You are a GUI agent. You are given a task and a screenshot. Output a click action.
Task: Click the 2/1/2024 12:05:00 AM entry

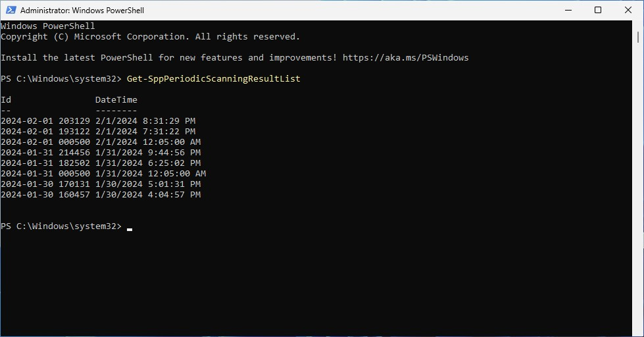tap(148, 142)
